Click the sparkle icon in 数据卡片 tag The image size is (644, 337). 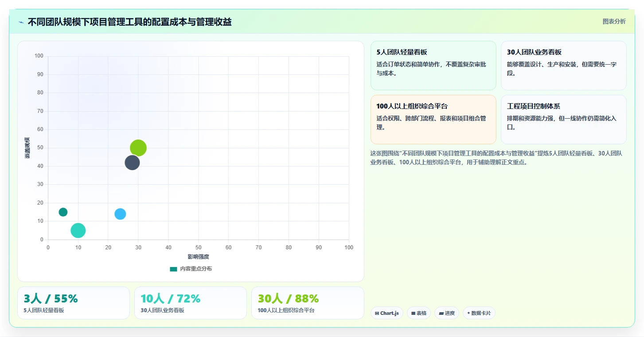(468, 313)
